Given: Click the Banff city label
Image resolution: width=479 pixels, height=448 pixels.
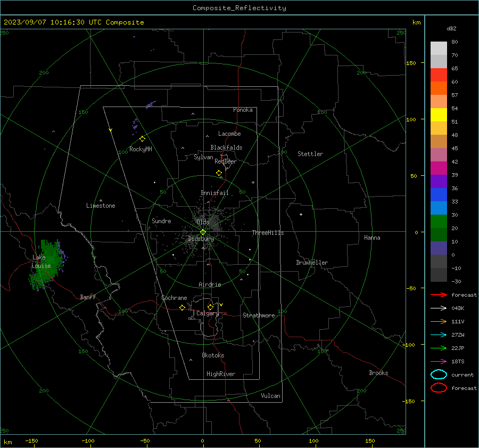Looking at the screenshot, I should pos(88,297).
